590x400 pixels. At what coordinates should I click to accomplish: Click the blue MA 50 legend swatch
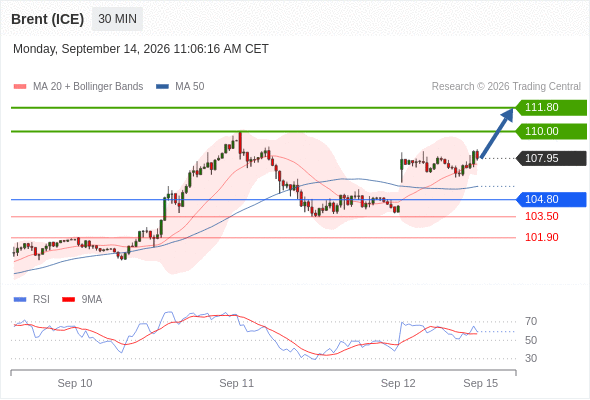click(x=162, y=87)
